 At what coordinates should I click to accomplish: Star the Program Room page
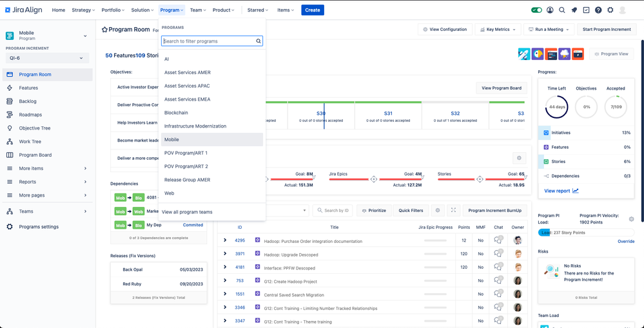(x=104, y=30)
